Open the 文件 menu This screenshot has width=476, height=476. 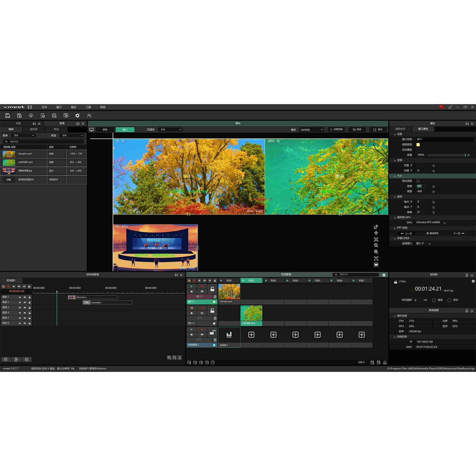point(44,107)
